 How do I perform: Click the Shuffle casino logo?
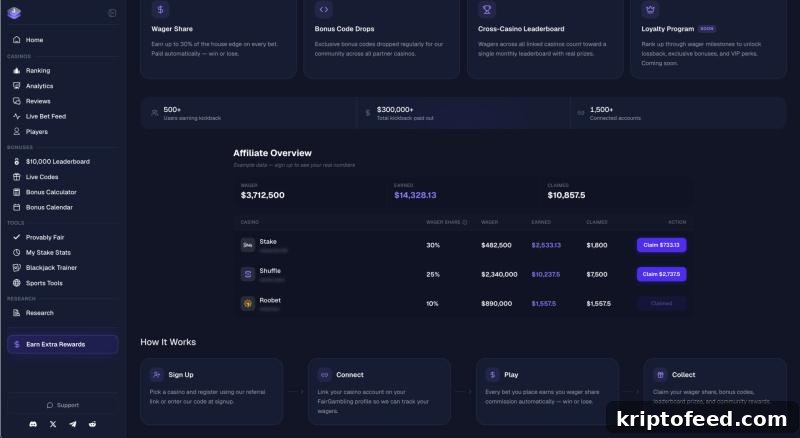click(x=247, y=274)
